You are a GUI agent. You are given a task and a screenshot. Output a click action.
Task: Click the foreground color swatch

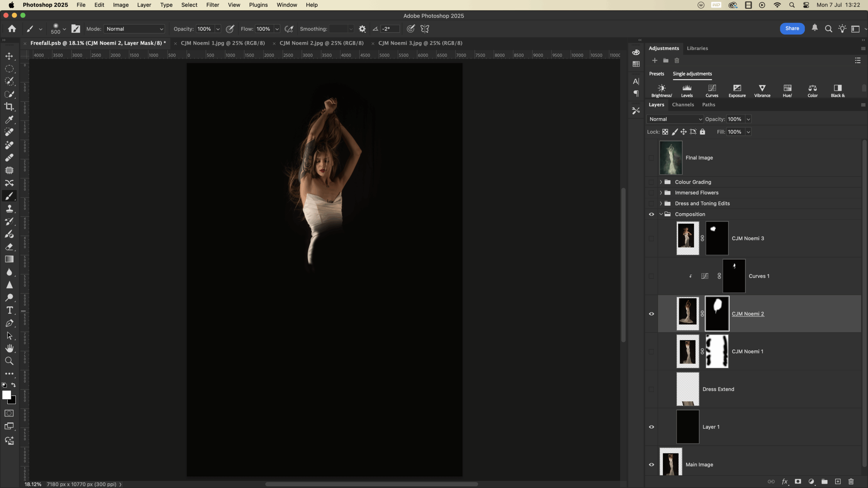[x=6, y=395]
